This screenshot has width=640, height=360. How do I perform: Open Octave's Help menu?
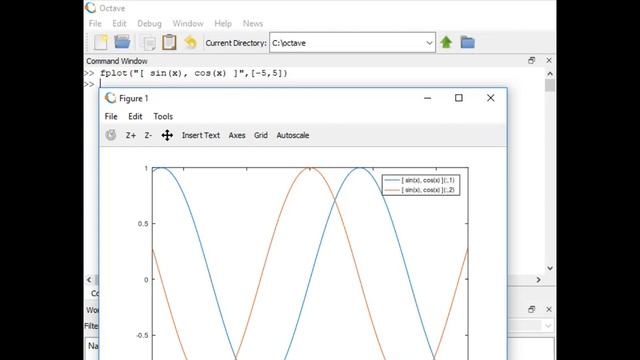point(223,24)
